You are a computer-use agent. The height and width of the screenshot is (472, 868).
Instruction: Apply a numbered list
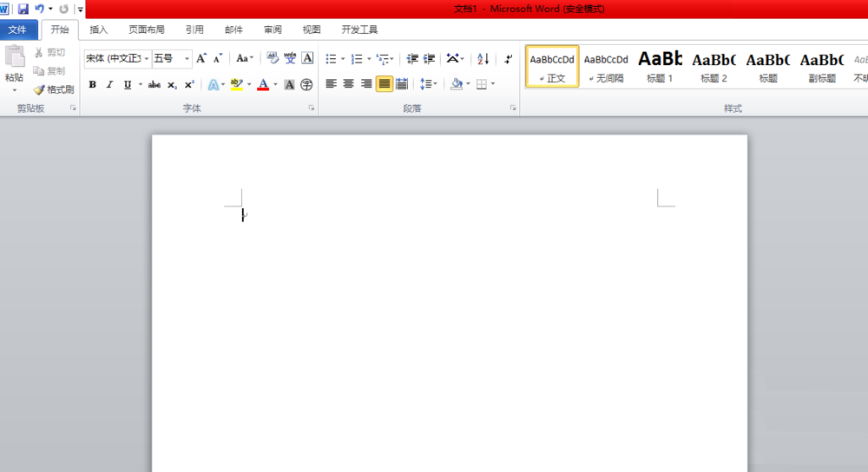click(x=357, y=59)
